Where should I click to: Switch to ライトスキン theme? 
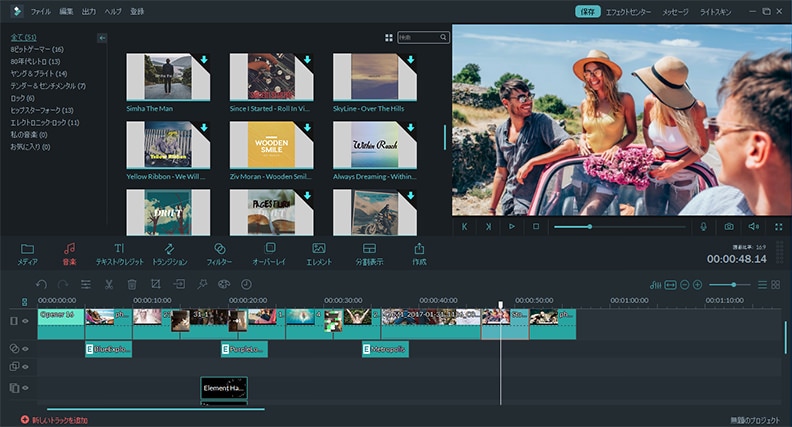point(715,12)
